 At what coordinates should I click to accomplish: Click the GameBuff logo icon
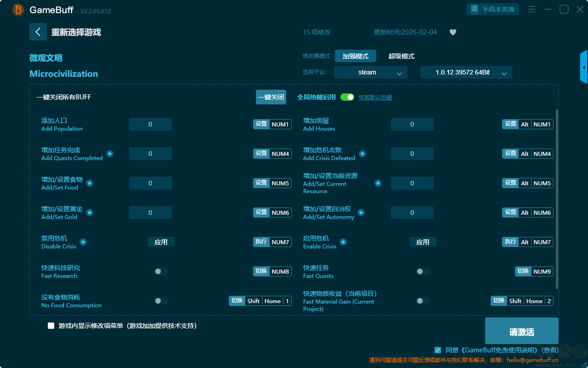(x=18, y=10)
